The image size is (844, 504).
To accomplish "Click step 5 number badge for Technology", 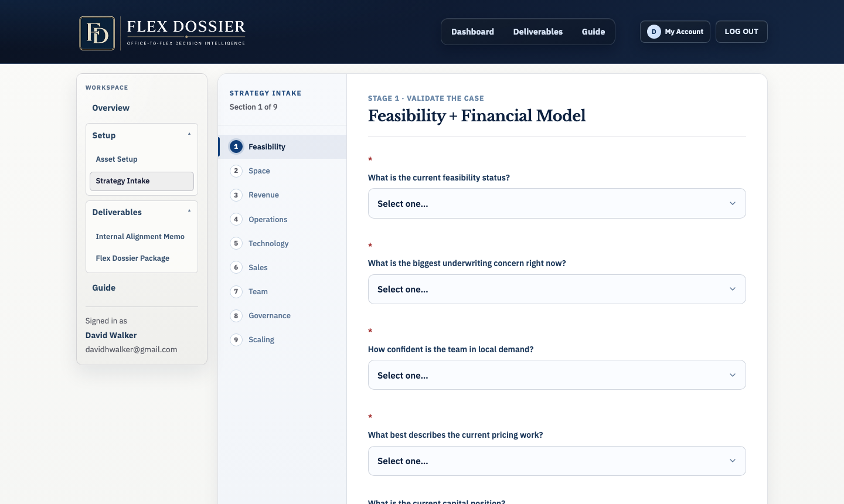I will (236, 243).
